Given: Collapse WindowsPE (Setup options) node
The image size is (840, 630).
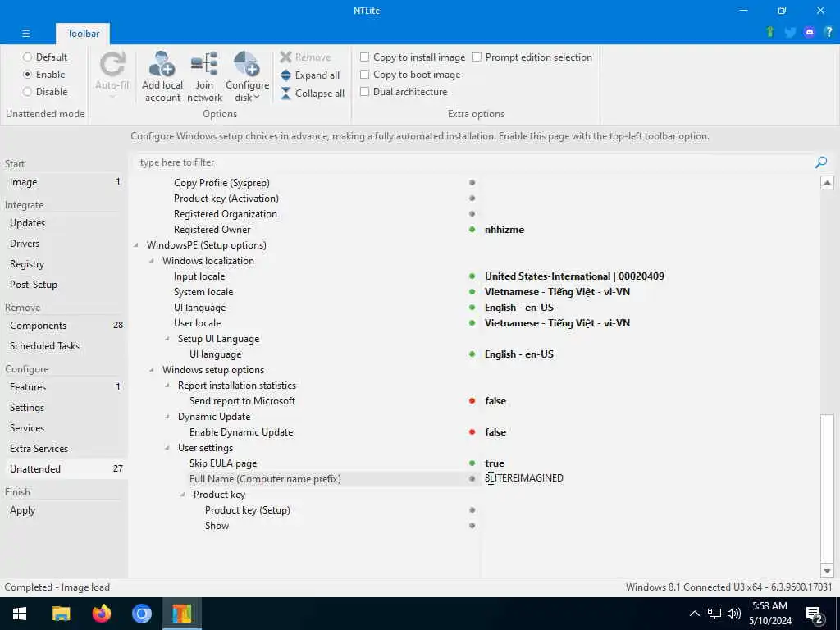Looking at the screenshot, I should 136,245.
